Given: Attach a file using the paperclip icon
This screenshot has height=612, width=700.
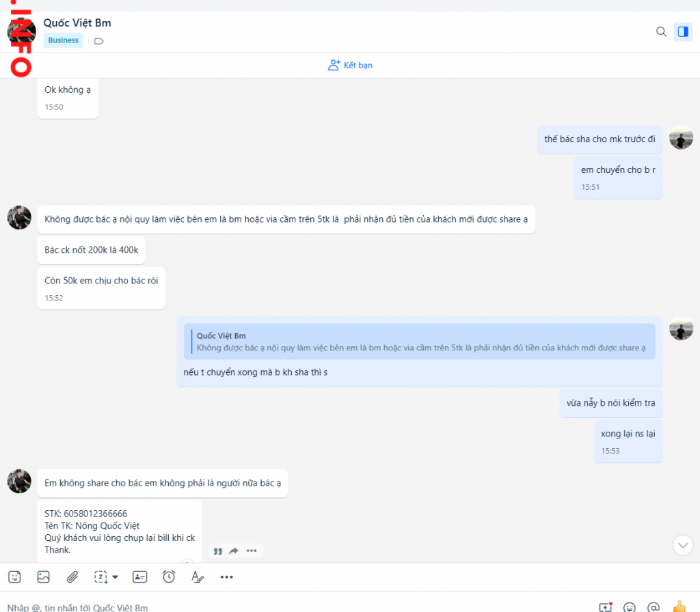Looking at the screenshot, I should tap(72, 577).
